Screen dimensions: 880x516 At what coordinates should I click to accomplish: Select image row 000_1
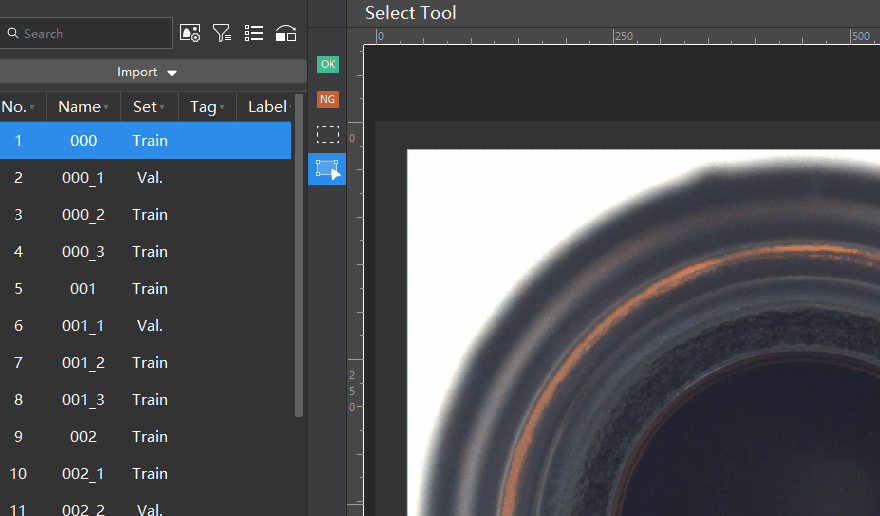[84, 178]
